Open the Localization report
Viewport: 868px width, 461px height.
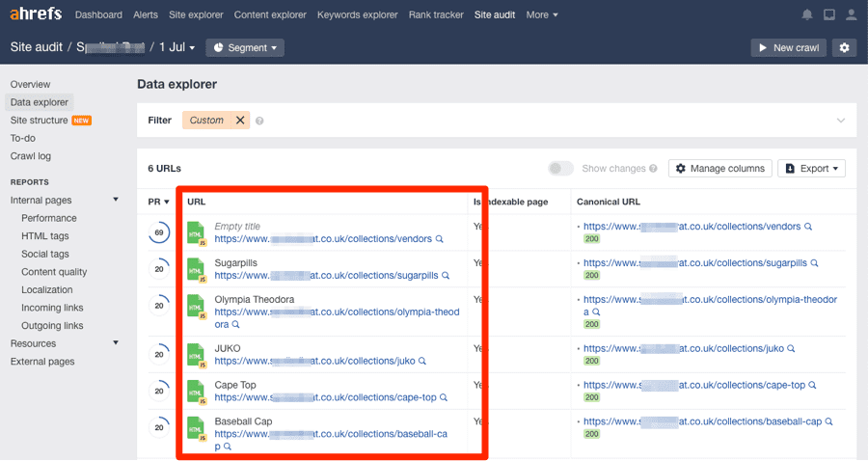46,290
